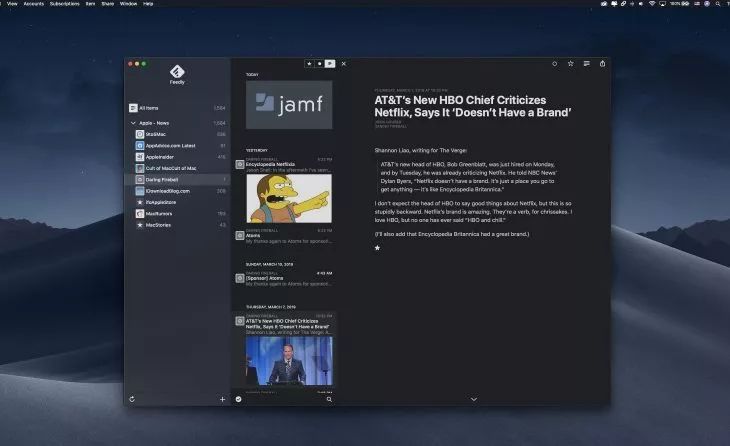Viewport: 730px width, 446px height.
Task: Click the Simpsons cartoon thumbnail
Action: [x=289, y=198]
